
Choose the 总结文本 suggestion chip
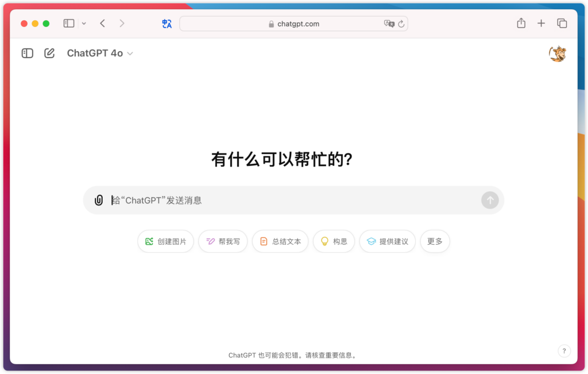(x=280, y=241)
